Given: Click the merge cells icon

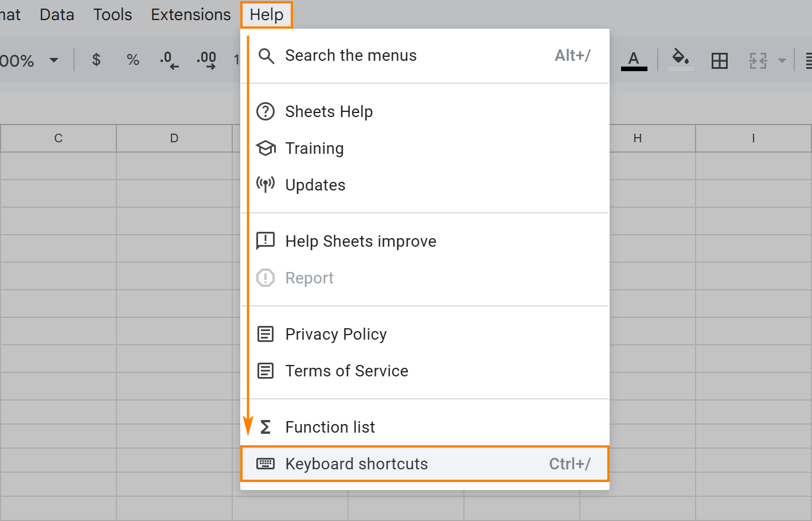Looking at the screenshot, I should point(758,60).
